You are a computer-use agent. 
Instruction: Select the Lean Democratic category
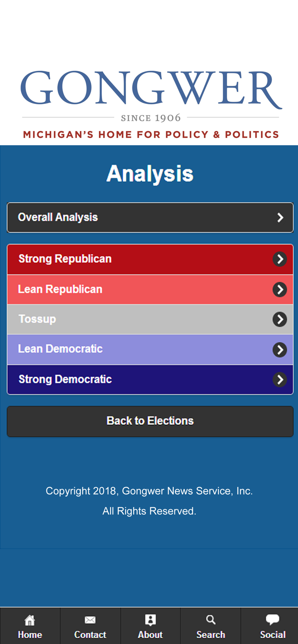(x=129, y=349)
